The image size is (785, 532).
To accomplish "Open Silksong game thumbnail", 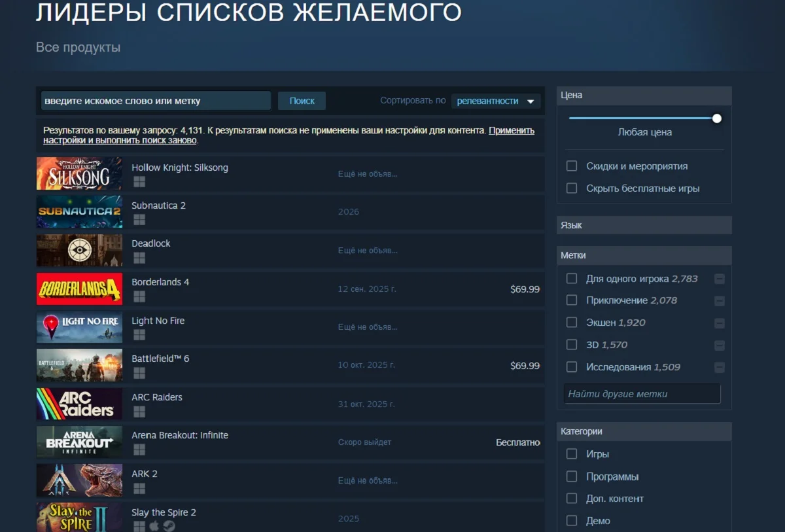I will pyautogui.click(x=79, y=173).
